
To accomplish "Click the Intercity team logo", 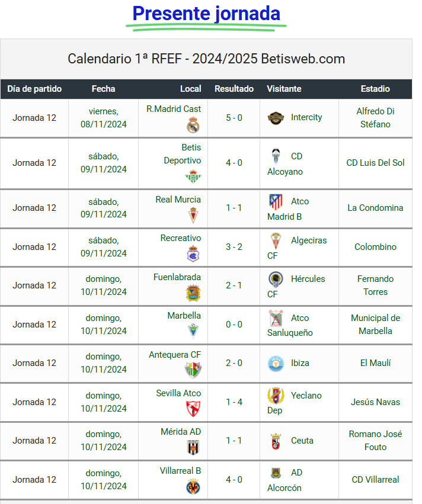I will tap(276, 118).
